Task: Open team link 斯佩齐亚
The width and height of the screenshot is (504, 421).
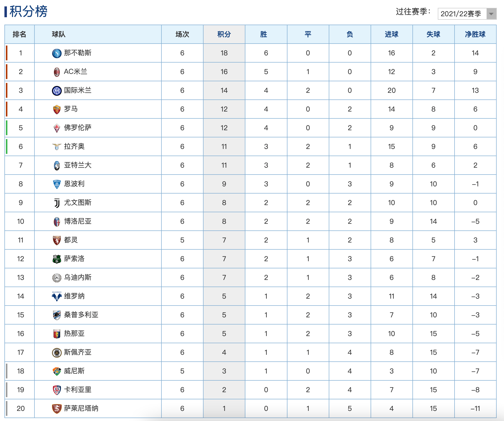Action: [x=78, y=352]
